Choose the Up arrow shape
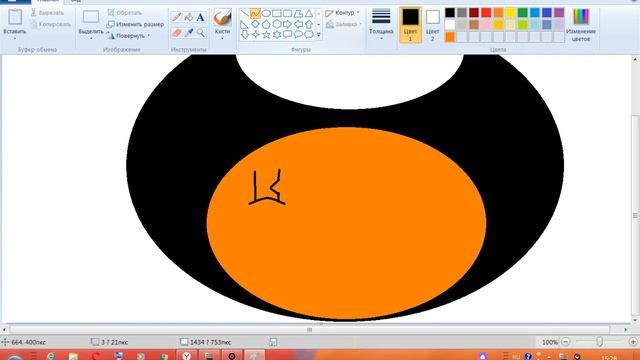 click(x=309, y=24)
